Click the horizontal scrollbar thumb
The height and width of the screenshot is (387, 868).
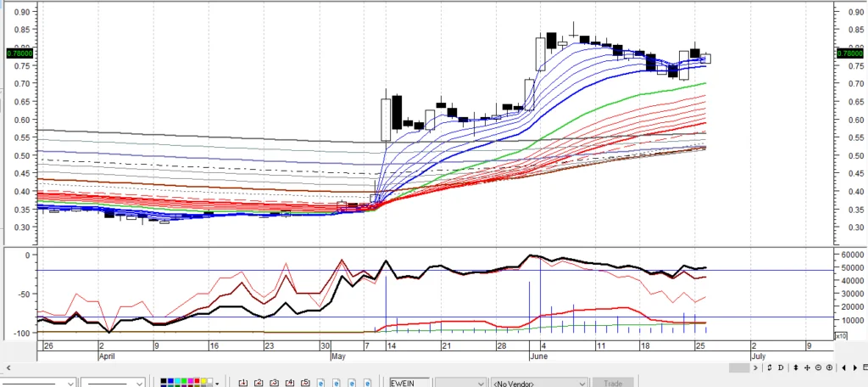pyautogui.click(x=739, y=367)
